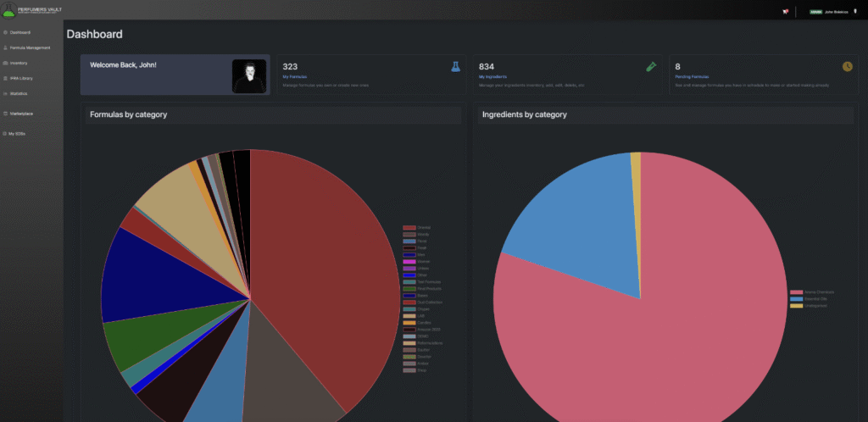
Task: Click the Amber legend color swatch
Action: tap(409, 364)
